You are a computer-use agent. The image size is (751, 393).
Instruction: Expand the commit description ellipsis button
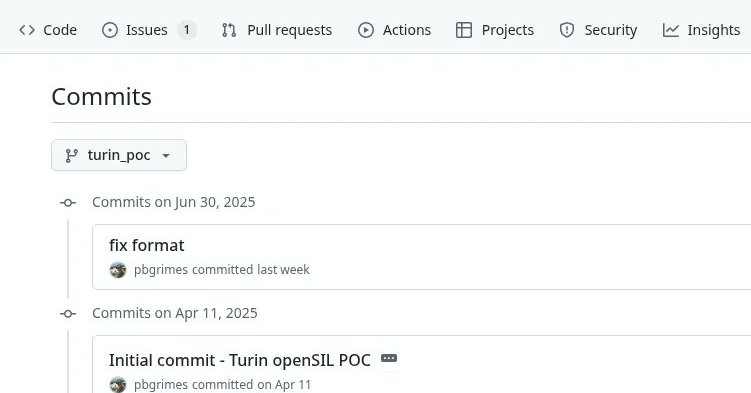click(389, 358)
